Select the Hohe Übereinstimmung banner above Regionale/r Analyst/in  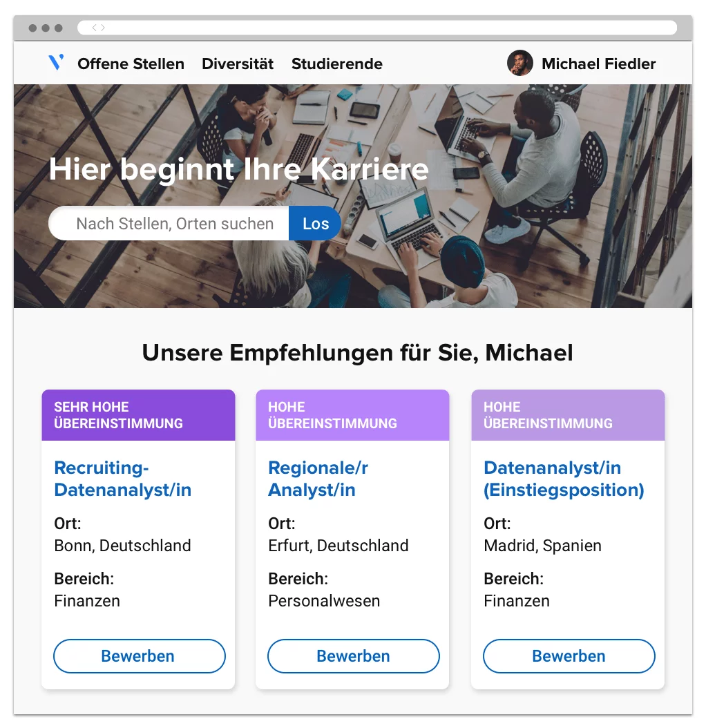pos(352,415)
